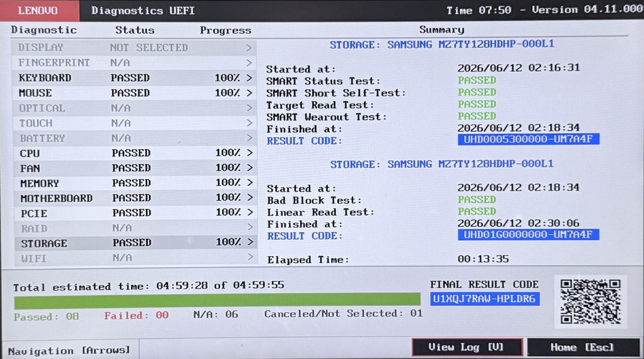Image resolution: width=644 pixels, height=359 pixels.
Task: Click the Diagnostics UEFI title
Action: point(143,10)
